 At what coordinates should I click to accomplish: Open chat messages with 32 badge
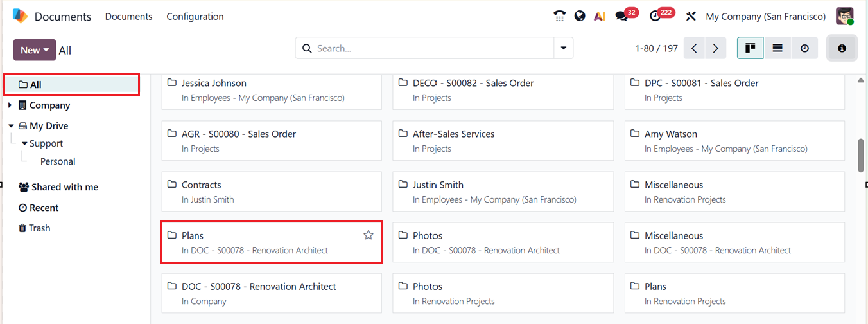(x=621, y=17)
